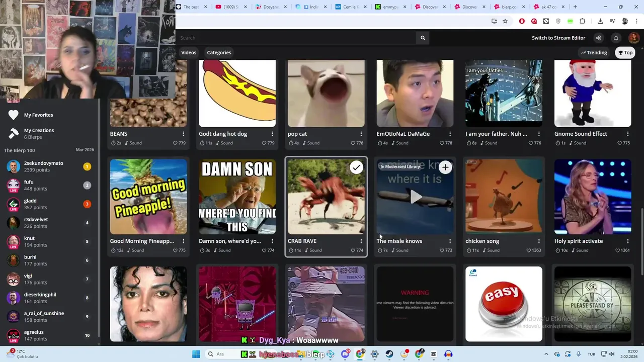Open the volume speaker icon in Blerp header
The width and height of the screenshot is (644, 362).
tap(598, 38)
